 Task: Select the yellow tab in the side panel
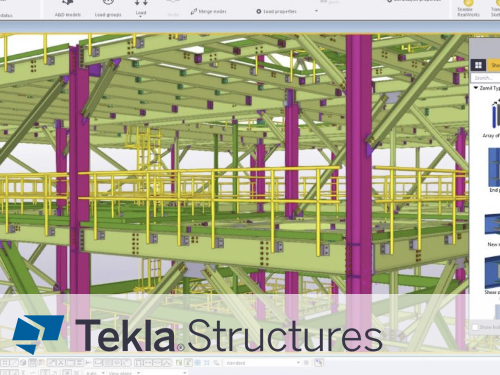coord(494,65)
